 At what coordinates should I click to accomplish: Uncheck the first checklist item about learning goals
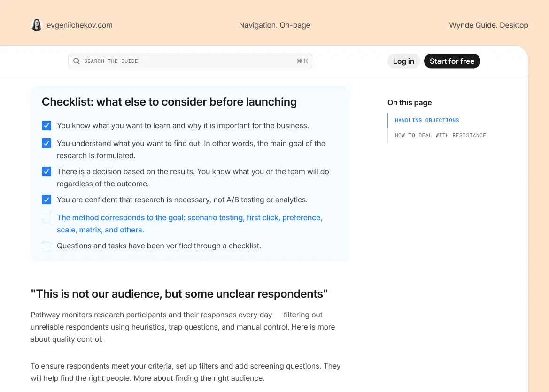tap(46, 125)
